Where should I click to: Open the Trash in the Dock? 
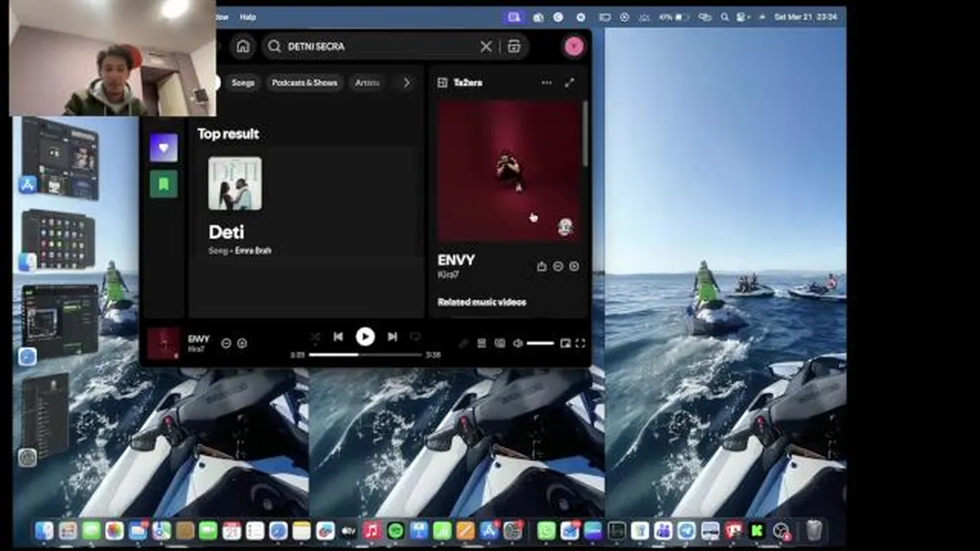pyautogui.click(x=814, y=530)
